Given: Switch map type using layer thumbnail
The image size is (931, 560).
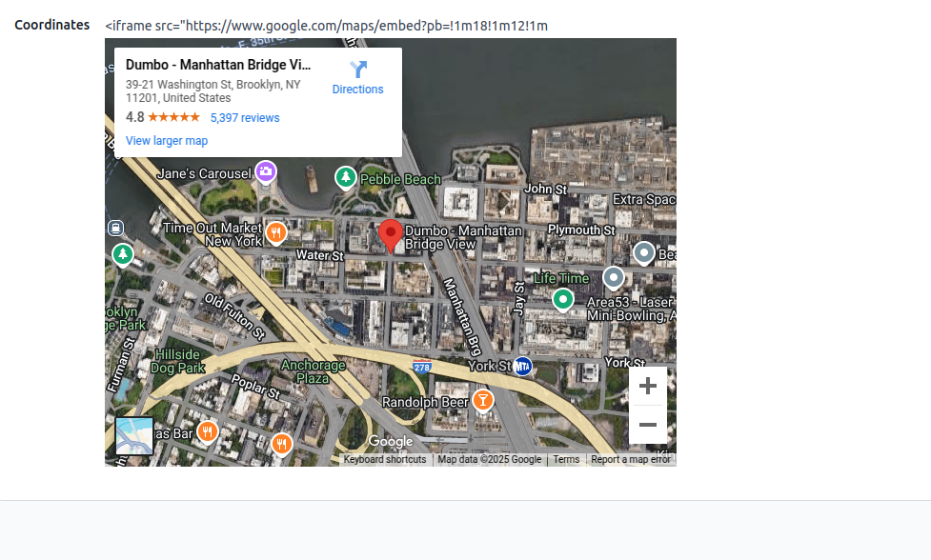Looking at the screenshot, I should [134, 436].
